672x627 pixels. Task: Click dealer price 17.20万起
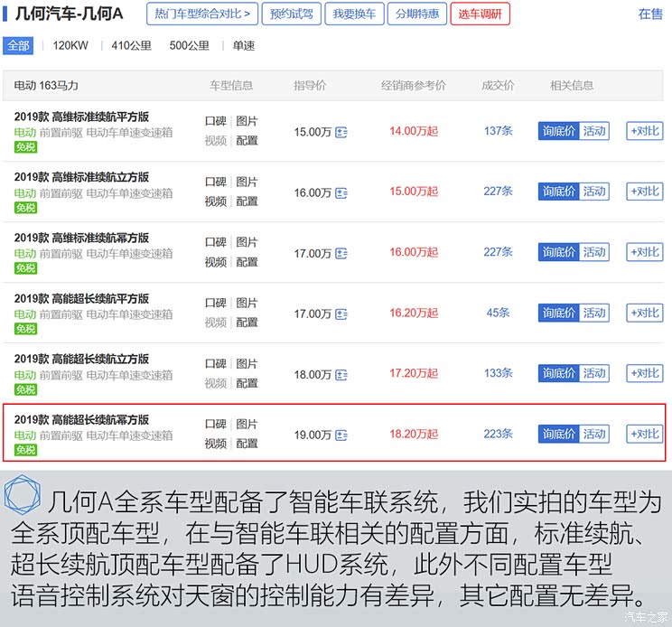(x=414, y=373)
